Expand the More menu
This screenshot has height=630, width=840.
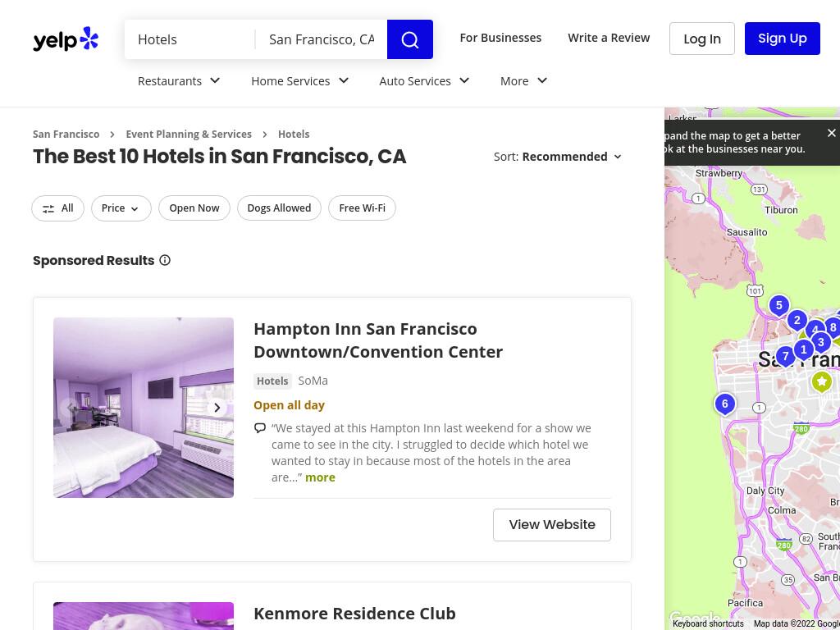point(523,81)
